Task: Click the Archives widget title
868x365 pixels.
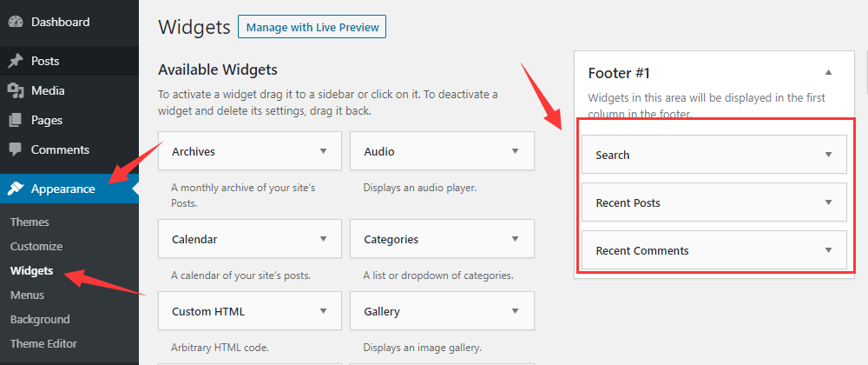Action: click(x=194, y=151)
